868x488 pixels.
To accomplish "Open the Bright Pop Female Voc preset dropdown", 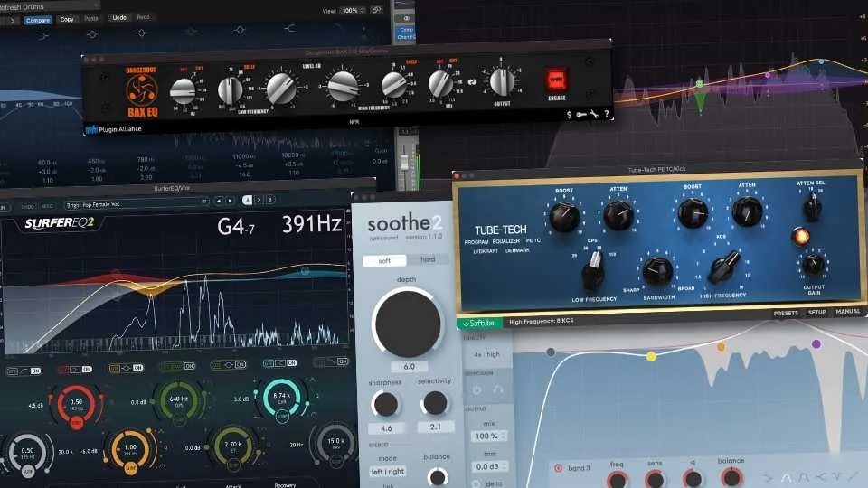I will [x=137, y=205].
